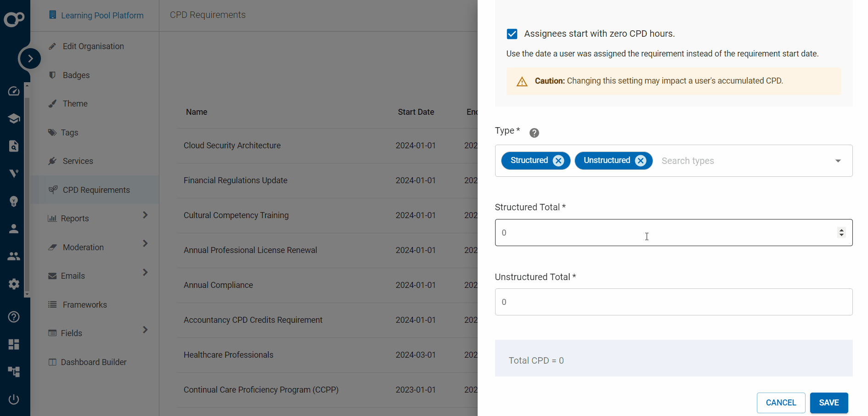
Task: Select the graduation cap icon in the rail
Action: [x=14, y=118]
